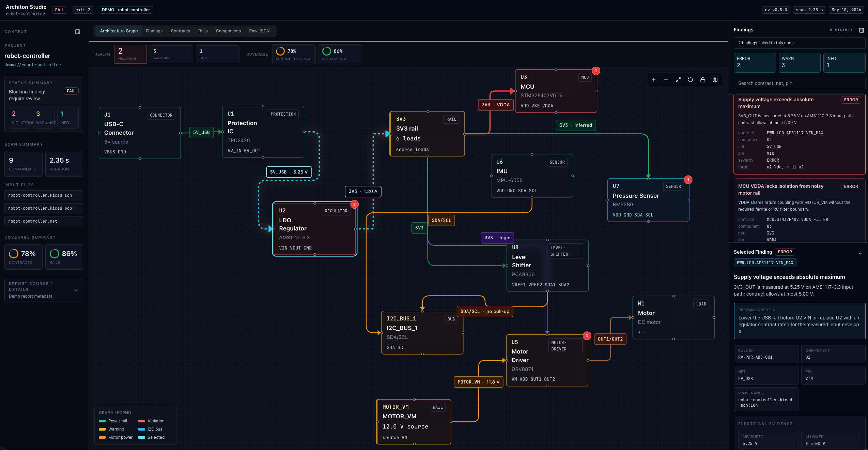Click the FAIL status badge in header

pyautogui.click(x=59, y=10)
